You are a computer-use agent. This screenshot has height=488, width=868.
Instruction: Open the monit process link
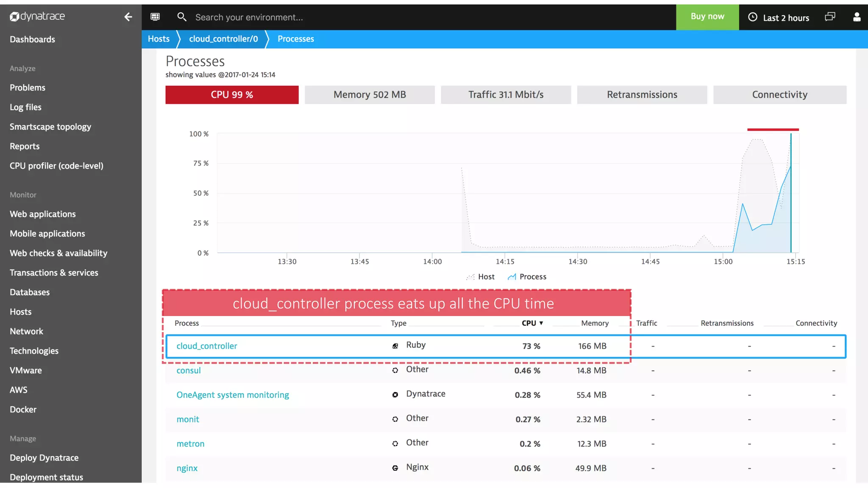point(188,419)
